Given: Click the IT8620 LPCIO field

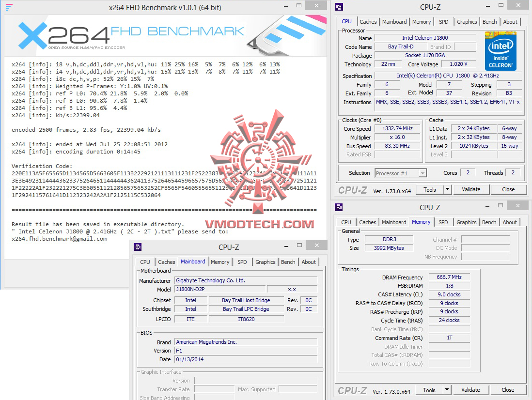Looking at the screenshot, I should pos(246,319).
